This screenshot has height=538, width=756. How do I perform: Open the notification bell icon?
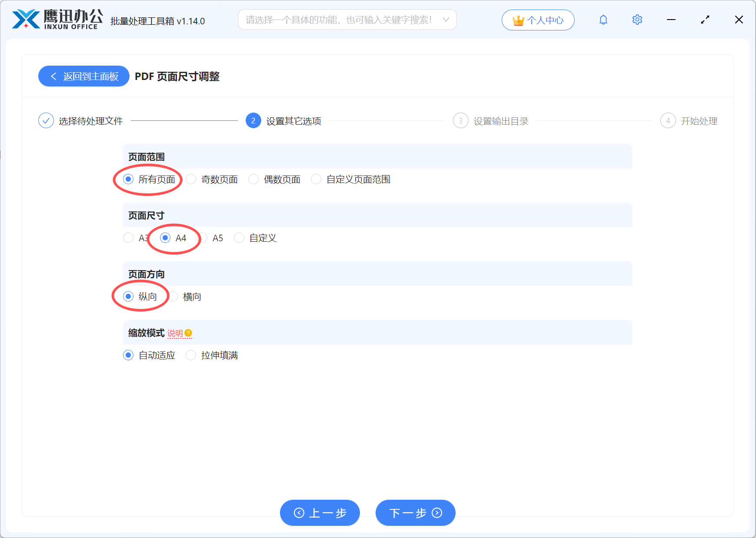(603, 20)
